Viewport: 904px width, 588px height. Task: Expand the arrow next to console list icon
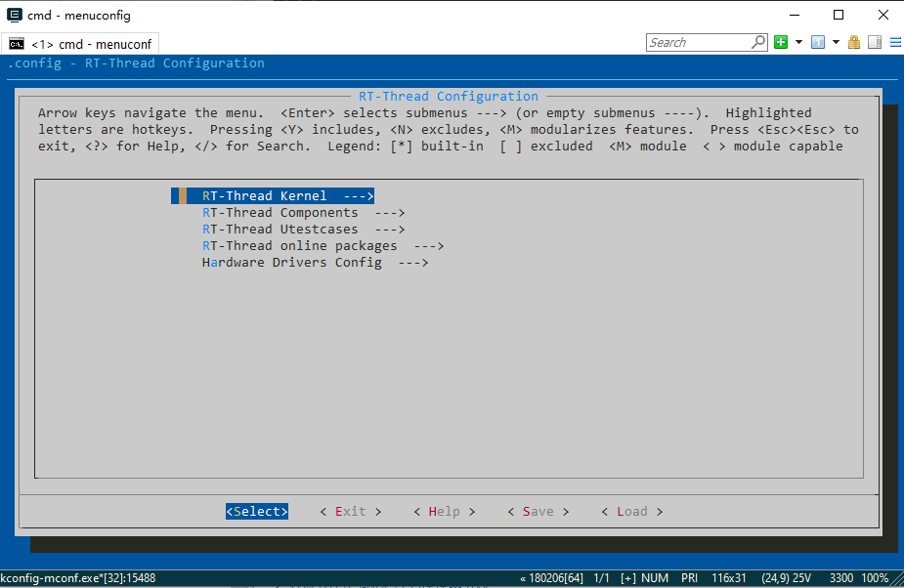[x=836, y=42]
